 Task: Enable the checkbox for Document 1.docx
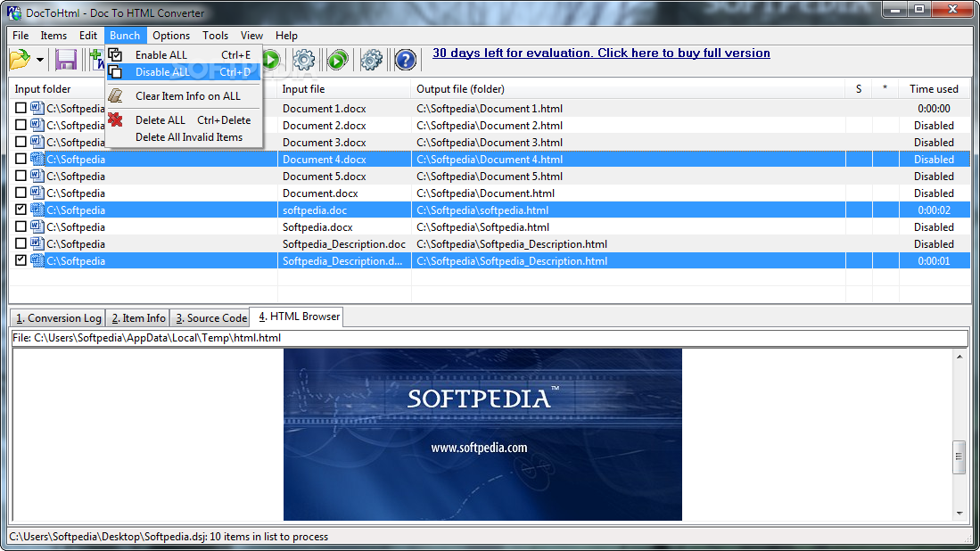pos(21,108)
